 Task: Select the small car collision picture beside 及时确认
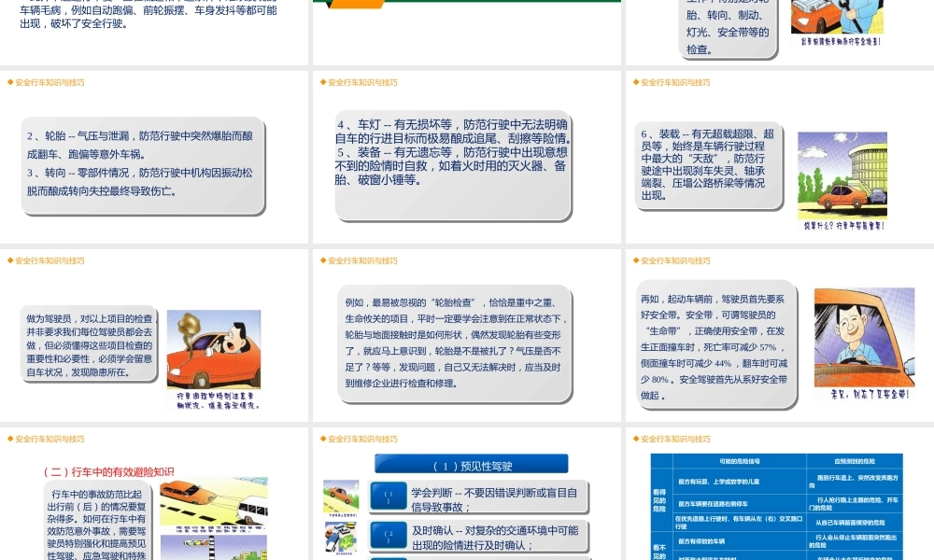[341, 538]
